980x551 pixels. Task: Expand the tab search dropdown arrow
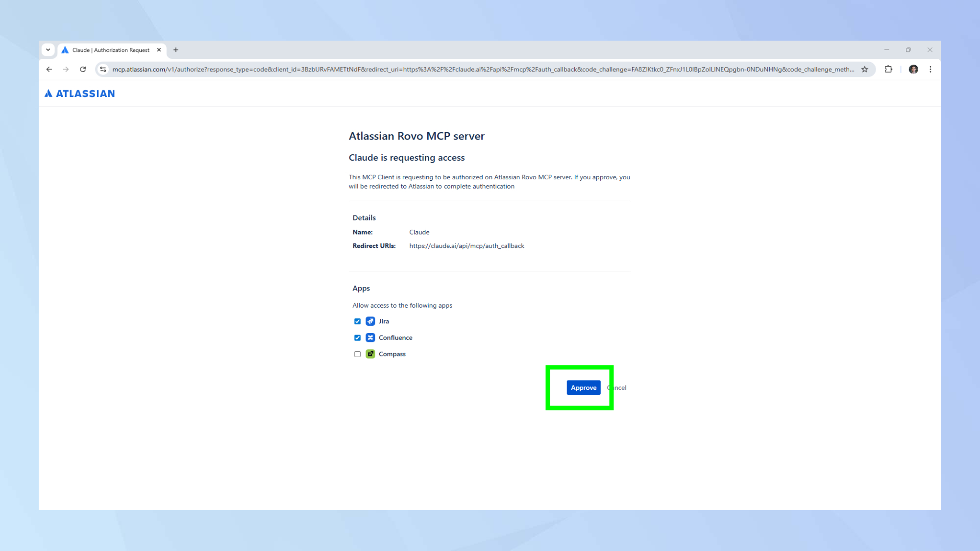coord(48,50)
